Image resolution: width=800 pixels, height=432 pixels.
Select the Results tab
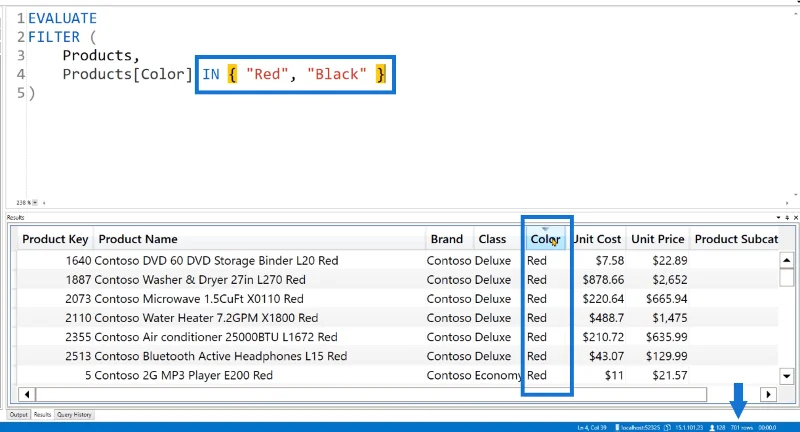42,415
